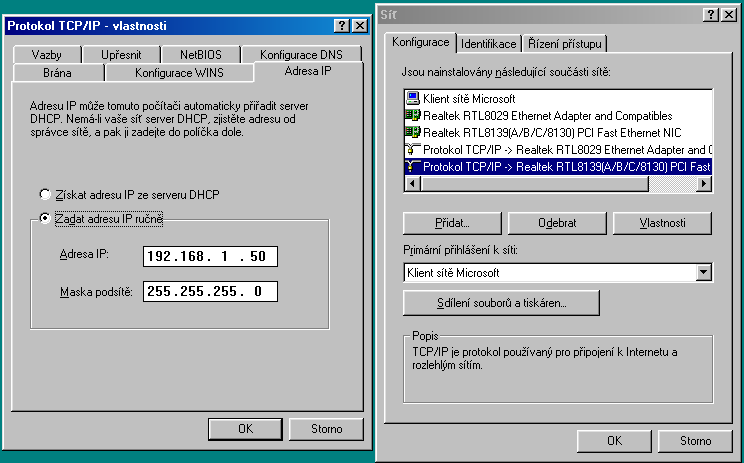Select Protokol TCP/IP -> Realtek RTL8029 row
This screenshot has height=463, width=744.
558,150
